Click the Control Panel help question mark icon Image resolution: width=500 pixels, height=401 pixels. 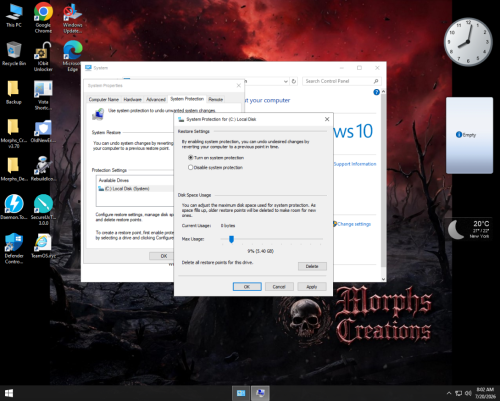click(376, 92)
